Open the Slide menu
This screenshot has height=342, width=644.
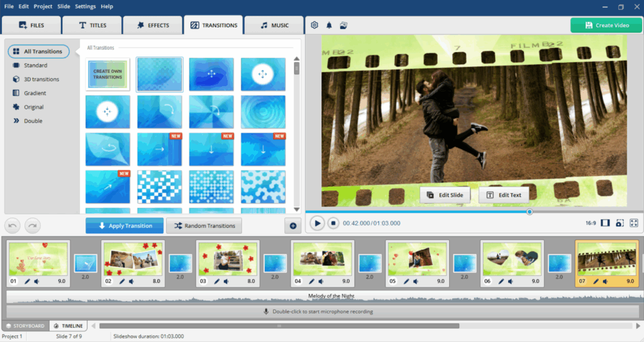tap(64, 6)
